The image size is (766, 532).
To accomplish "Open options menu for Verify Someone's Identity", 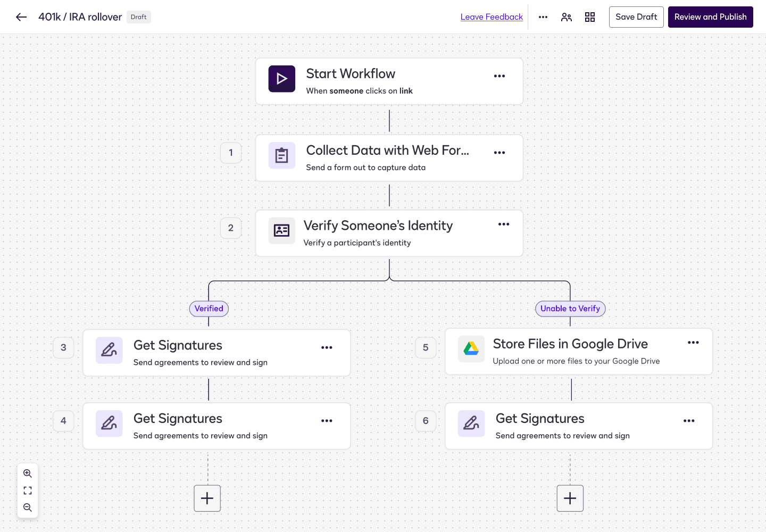I will [x=504, y=225].
